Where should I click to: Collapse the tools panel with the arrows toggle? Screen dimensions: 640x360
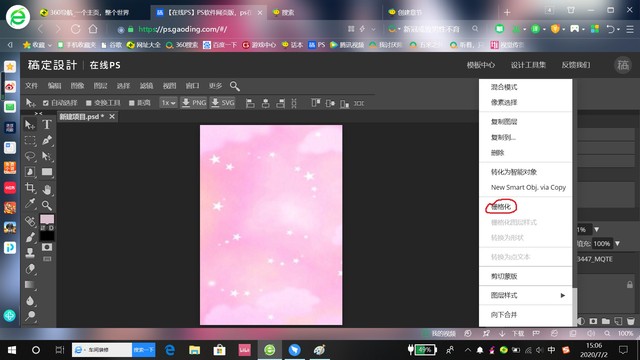[x=38, y=113]
